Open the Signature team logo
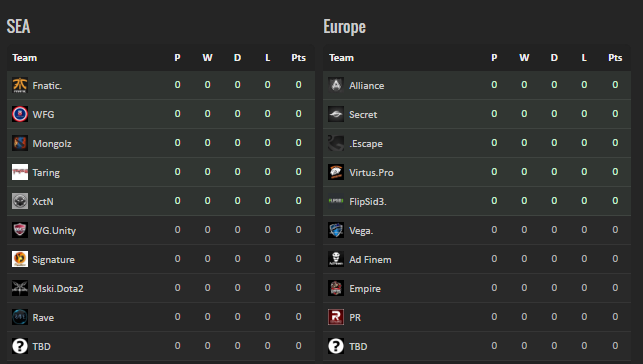Viewport: 643px width, 364px height. [20, 259]
